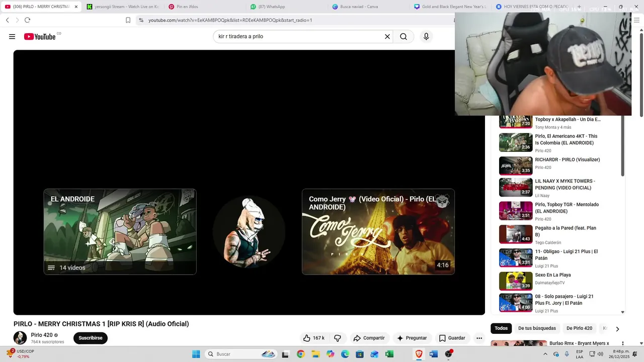The width and height of the screenshot is (644, 362).
Task: Subscribe using the Suscribirse button
Action: 91,338
